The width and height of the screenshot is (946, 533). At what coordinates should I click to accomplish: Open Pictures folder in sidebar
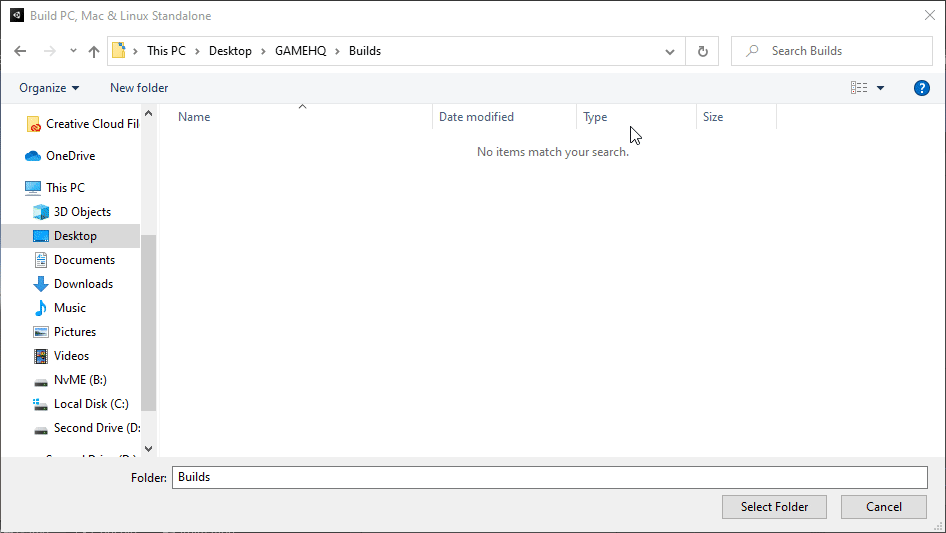(x=75, y=332)
